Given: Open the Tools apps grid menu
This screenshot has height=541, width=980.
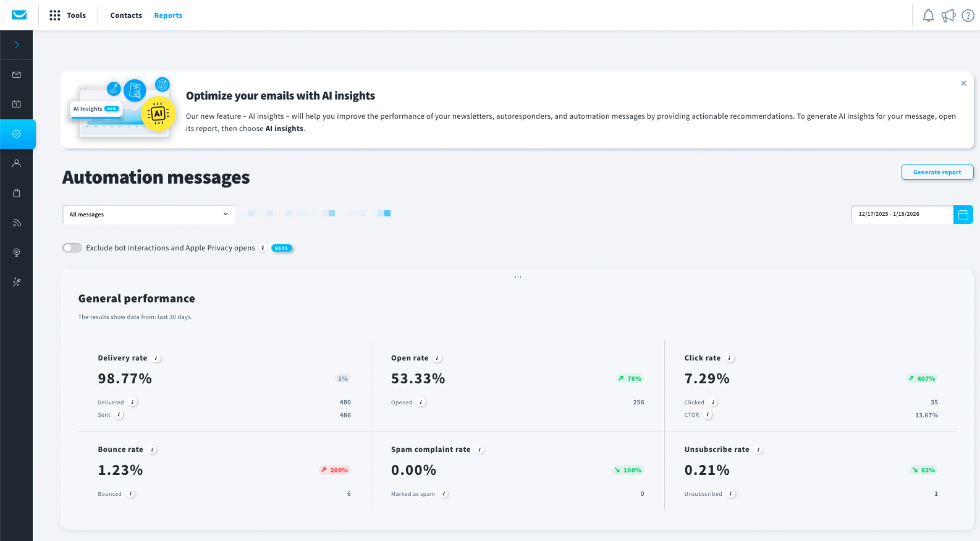Looking at the screenshot, I should 68,15.
